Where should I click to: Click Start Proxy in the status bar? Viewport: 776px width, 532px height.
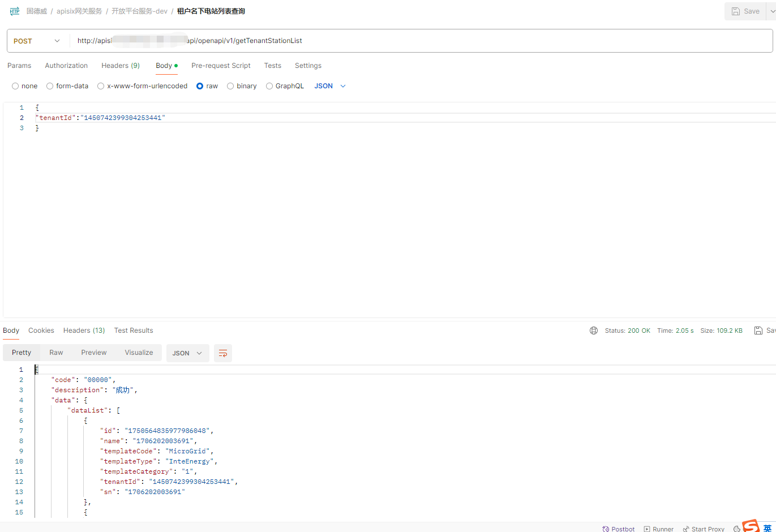pyautogui.click(x=704, y=529)
